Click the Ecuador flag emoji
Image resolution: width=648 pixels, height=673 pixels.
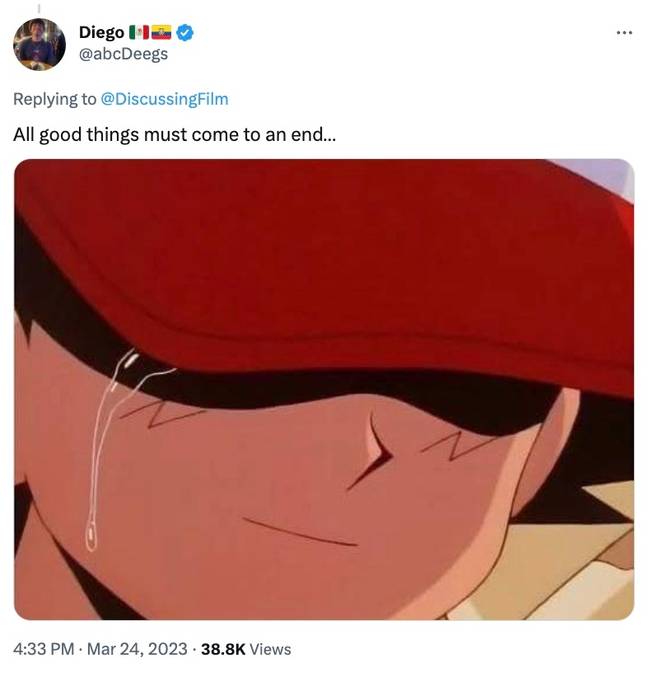(161, 33)
